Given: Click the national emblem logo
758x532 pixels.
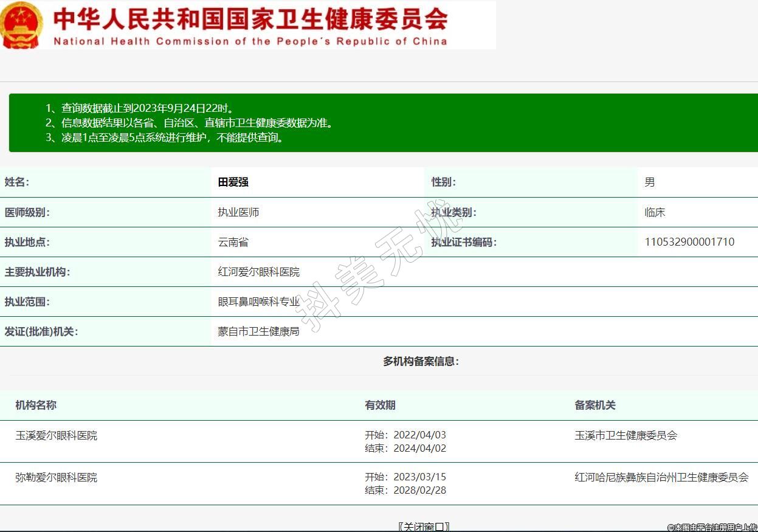Looking at the screenshot, I should click(21, 26).
